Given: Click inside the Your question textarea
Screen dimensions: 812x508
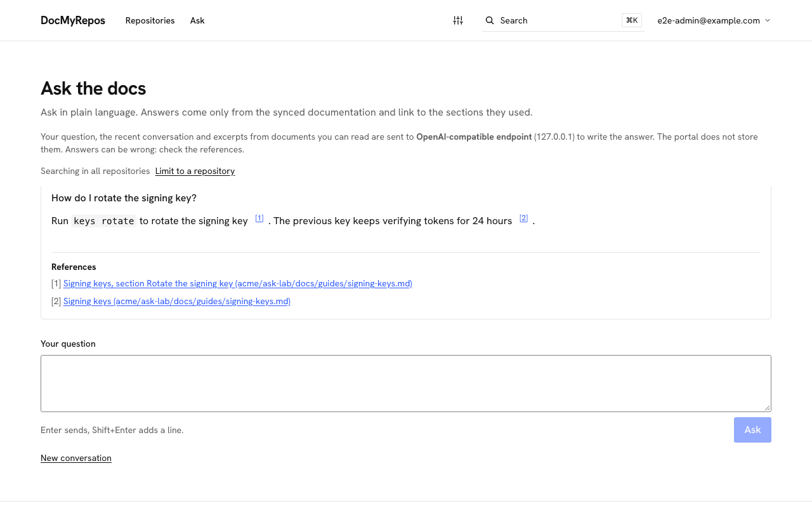Looking at the screenshot, I should pos(406,384).
